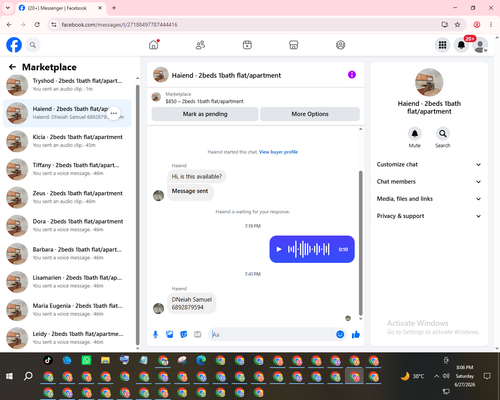
Task: Open the apps grid menu
Action: click(x=442, y=45)
